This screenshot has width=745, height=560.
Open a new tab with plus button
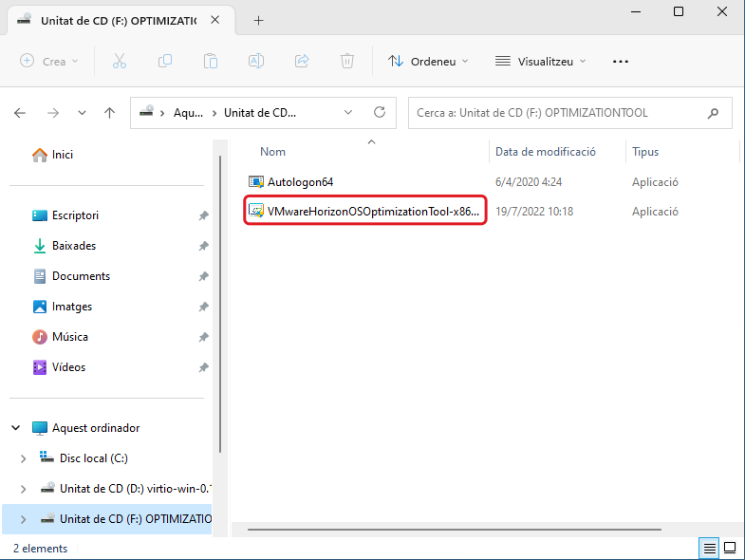(258, 20)
